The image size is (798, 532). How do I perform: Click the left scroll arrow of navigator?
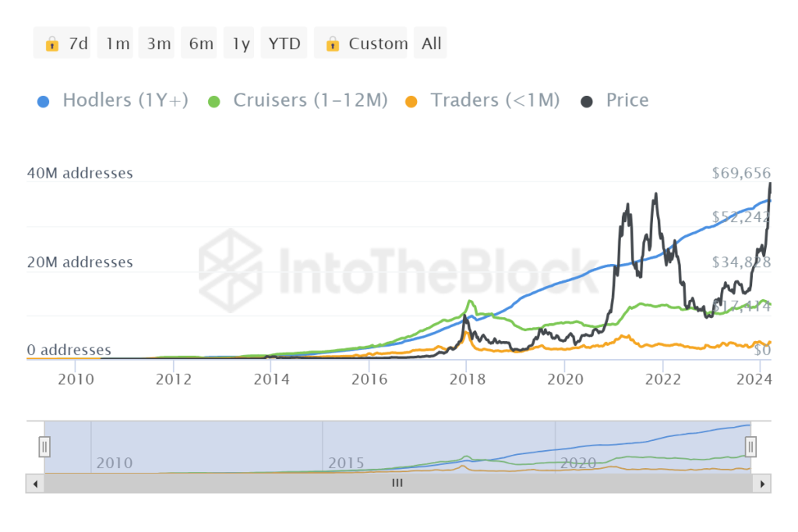[x=34, y=483]
